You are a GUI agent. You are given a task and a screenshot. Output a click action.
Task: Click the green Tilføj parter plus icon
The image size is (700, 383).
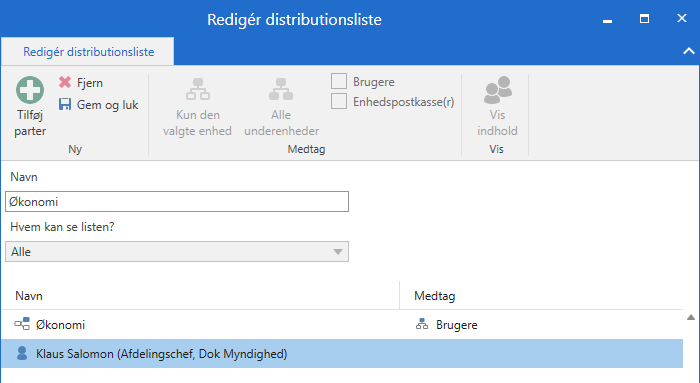(x=30, y=90)
